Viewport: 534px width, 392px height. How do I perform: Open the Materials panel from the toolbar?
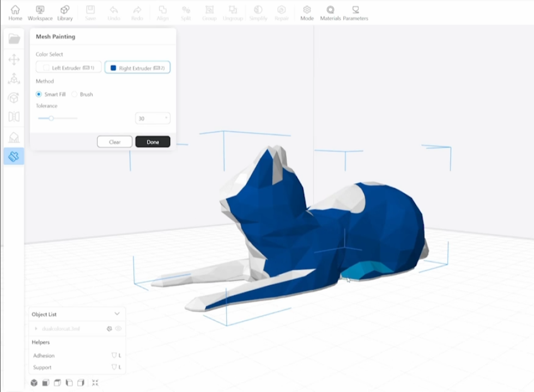330,12
